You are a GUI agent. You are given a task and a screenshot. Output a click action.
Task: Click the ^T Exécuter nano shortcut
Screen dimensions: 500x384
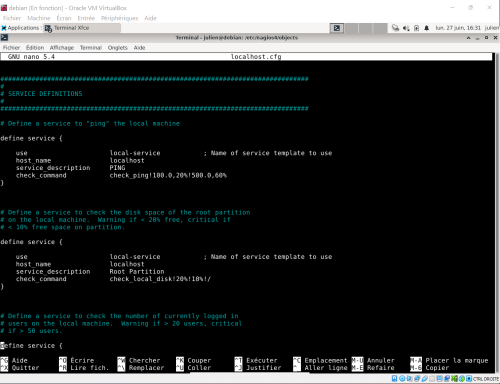click(x=256, y=360)
